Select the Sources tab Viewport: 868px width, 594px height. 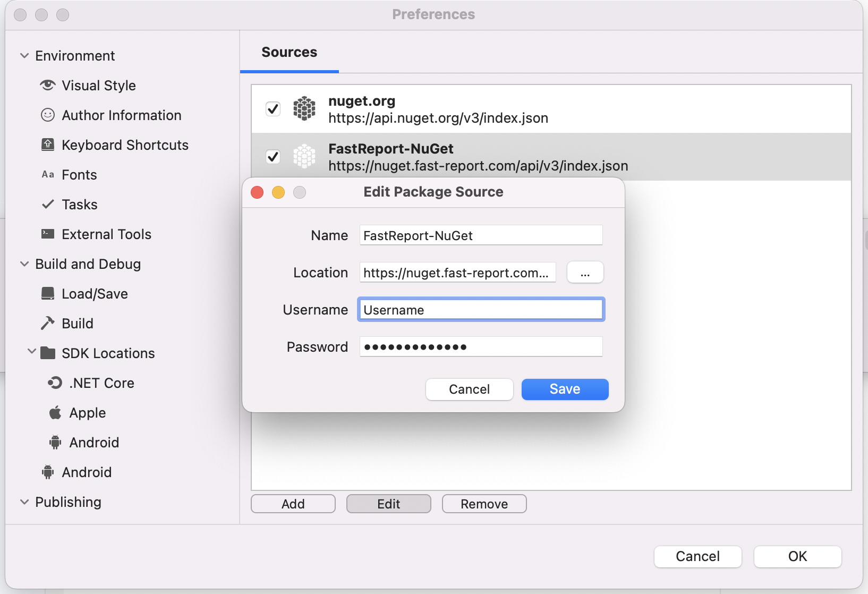[x=290, y=52]
